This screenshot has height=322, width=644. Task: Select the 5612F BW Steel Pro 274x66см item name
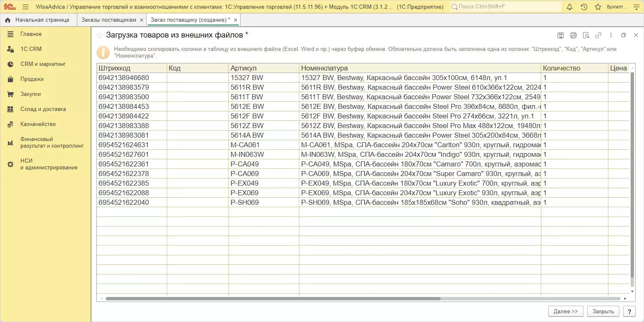pyautogui.click(x=420, y=116)
